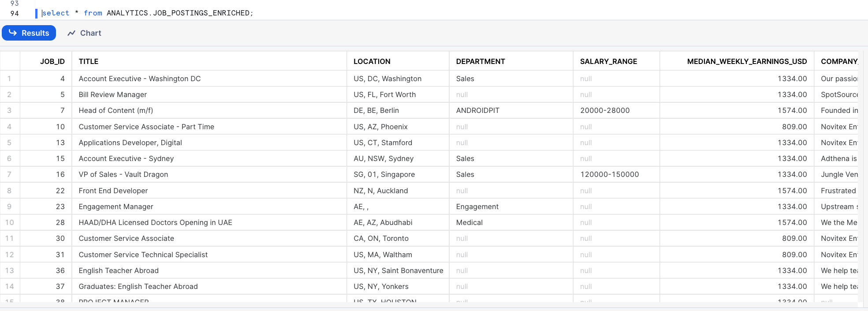This screenshot has width=868, height=311.
Task: Click line number 94 in the editor gutter
Action: click(x=15, y=13)
